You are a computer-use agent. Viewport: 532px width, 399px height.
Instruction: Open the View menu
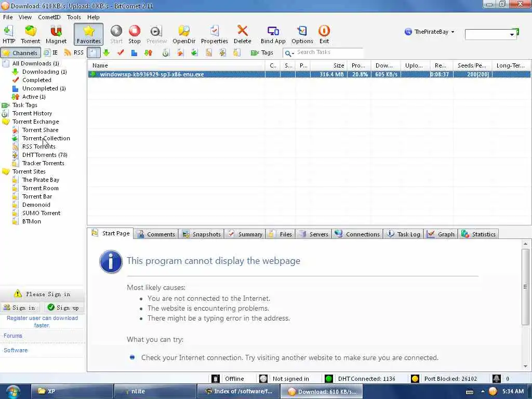click(25, 17)
